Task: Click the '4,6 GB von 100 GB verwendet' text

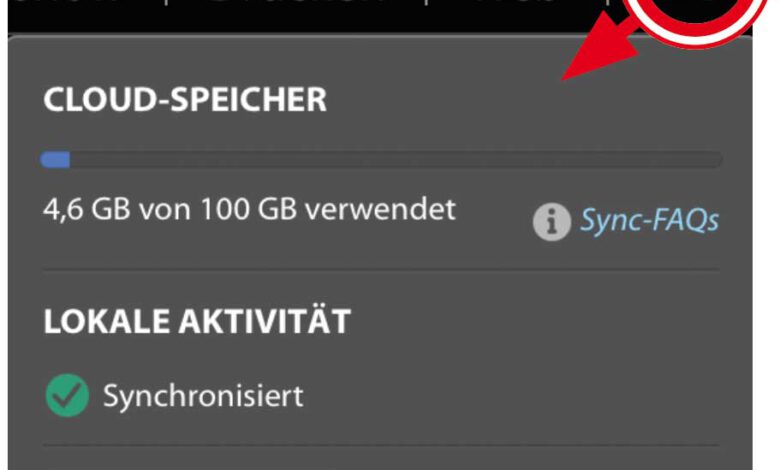Action: tap(249, 209)
